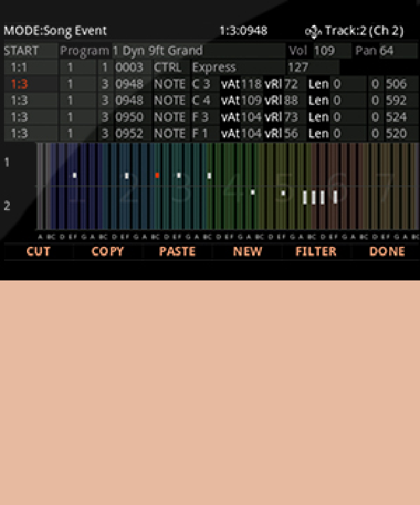The image size is (420, 505).
Task: Click the MODE:Song Event label
Action: click(55, 31)
